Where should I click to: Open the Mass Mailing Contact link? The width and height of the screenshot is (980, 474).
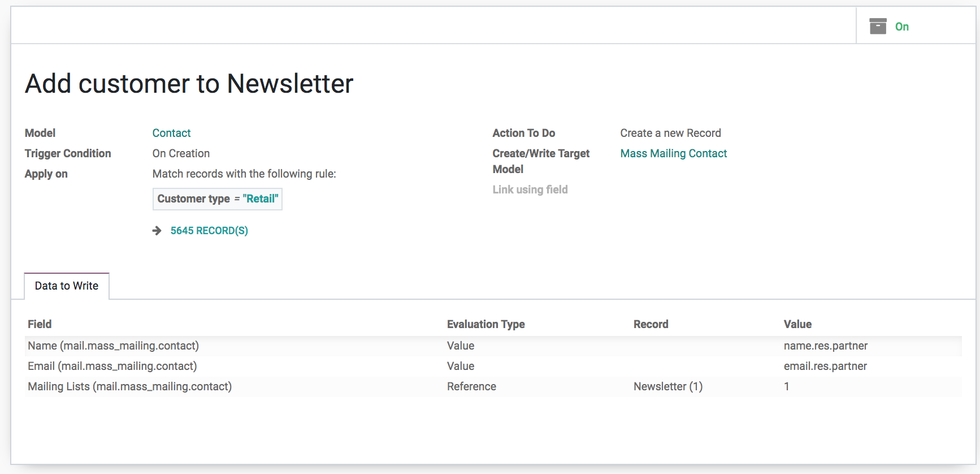coord(673,153)
